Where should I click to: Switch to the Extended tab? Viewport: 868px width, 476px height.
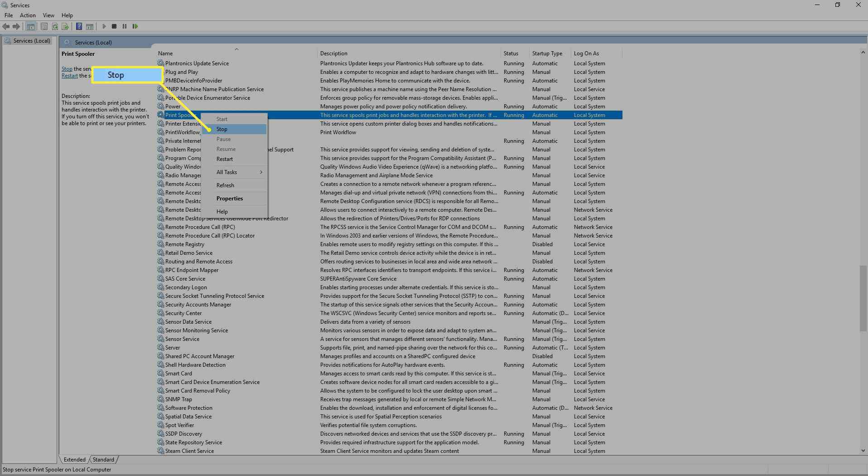click(x=75, y=459)
